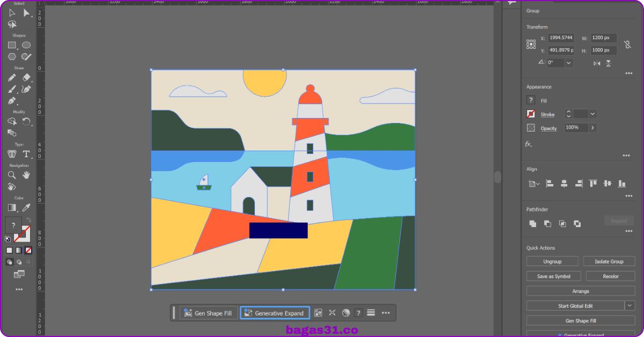This screenshot has height=337, width=644.
Task: Set paint mode to Gradient
Action: pos(19,250)
